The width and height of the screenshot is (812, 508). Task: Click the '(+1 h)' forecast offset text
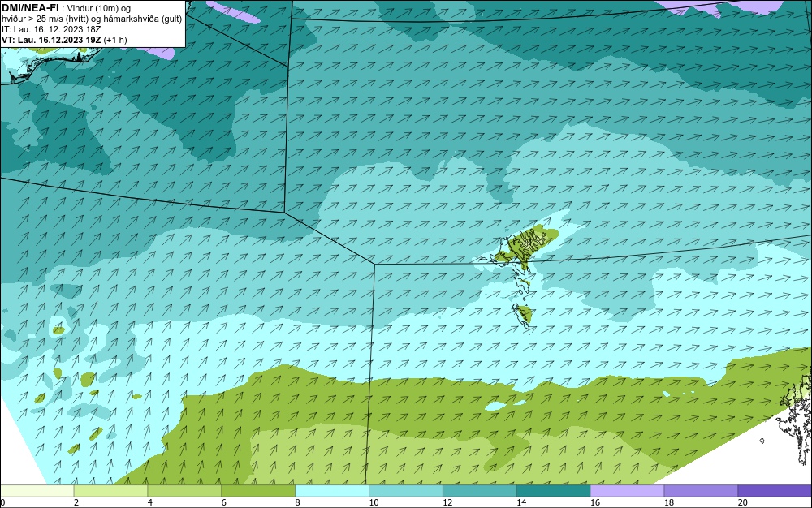click(115, 40)
